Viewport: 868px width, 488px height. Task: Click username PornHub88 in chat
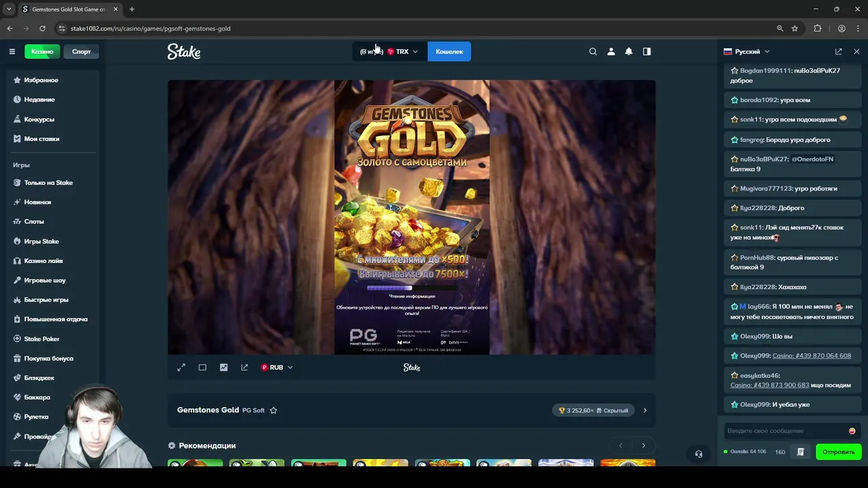757,258
